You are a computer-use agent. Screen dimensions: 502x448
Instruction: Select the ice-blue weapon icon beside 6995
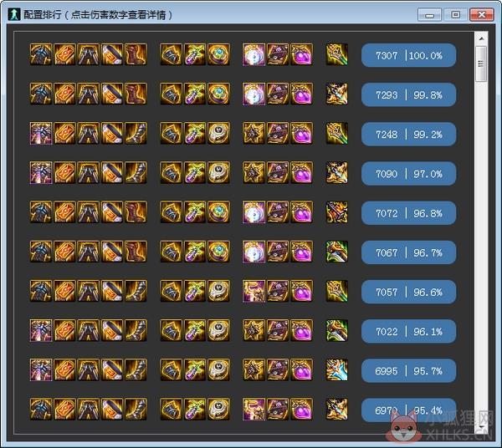click(x=337, y=370)
